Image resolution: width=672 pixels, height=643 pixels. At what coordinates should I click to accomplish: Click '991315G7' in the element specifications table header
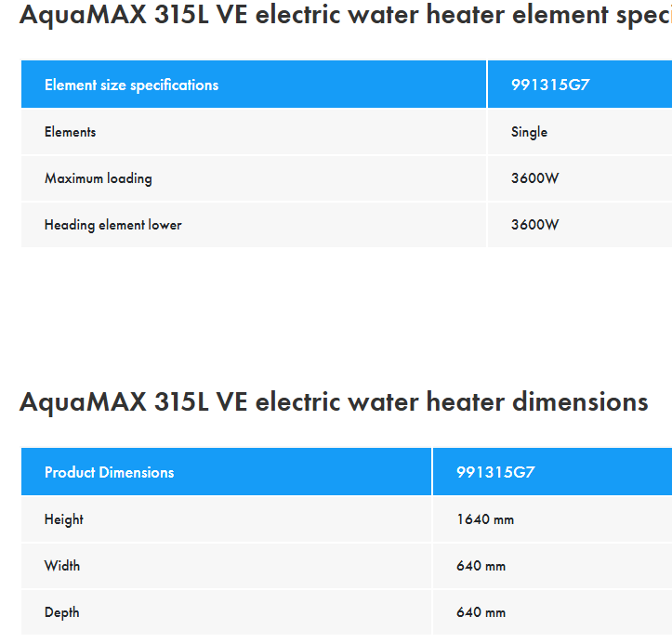[550, 85]
